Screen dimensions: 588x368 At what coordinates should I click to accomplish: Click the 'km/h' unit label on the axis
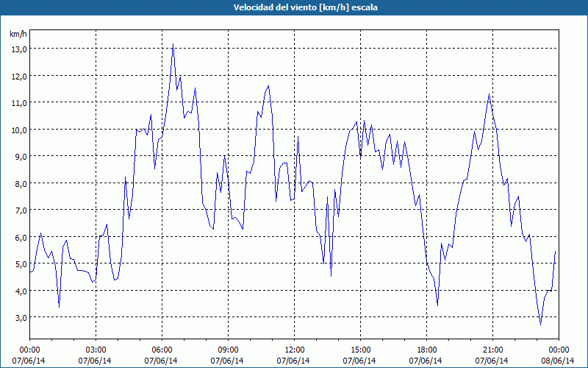pyautogui.click(x=18, y=34)
